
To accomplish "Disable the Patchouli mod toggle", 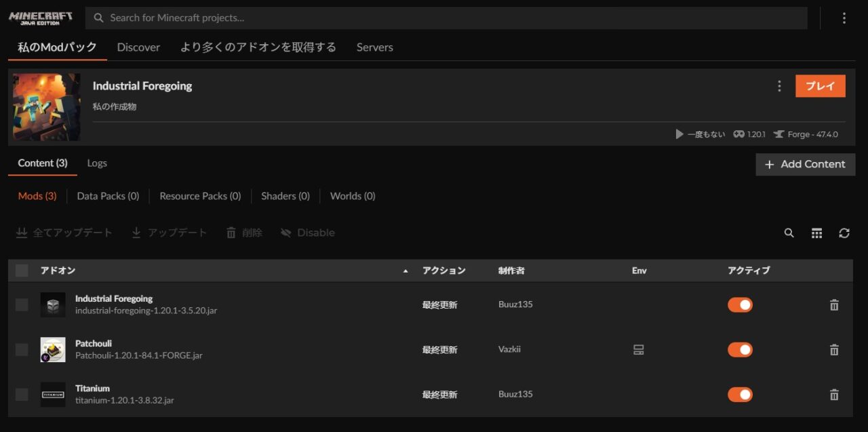I will pos(740,350).
